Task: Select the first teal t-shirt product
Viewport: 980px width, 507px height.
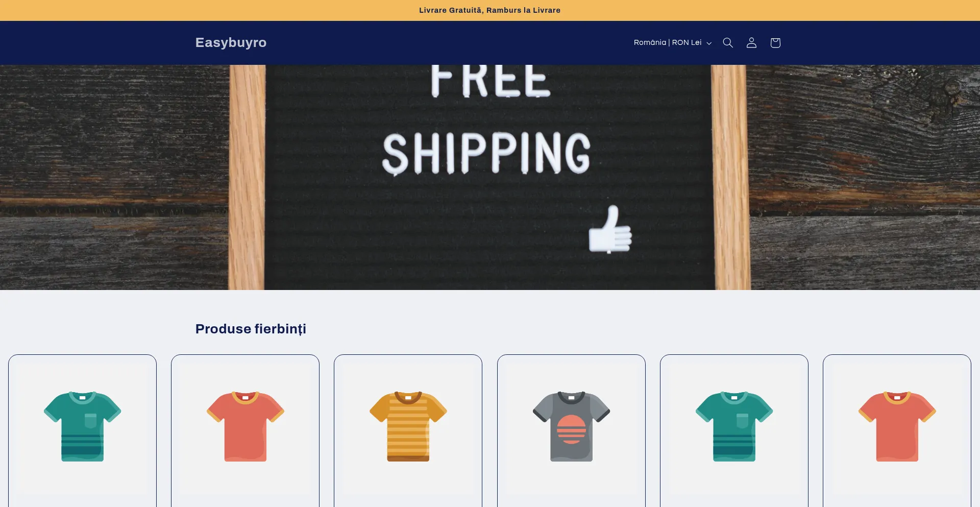Action: 82,430
